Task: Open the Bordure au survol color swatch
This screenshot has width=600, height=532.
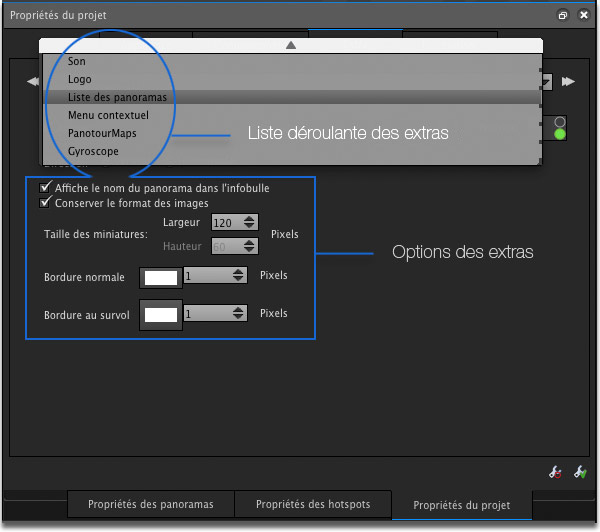Action: tap(161, 315)
